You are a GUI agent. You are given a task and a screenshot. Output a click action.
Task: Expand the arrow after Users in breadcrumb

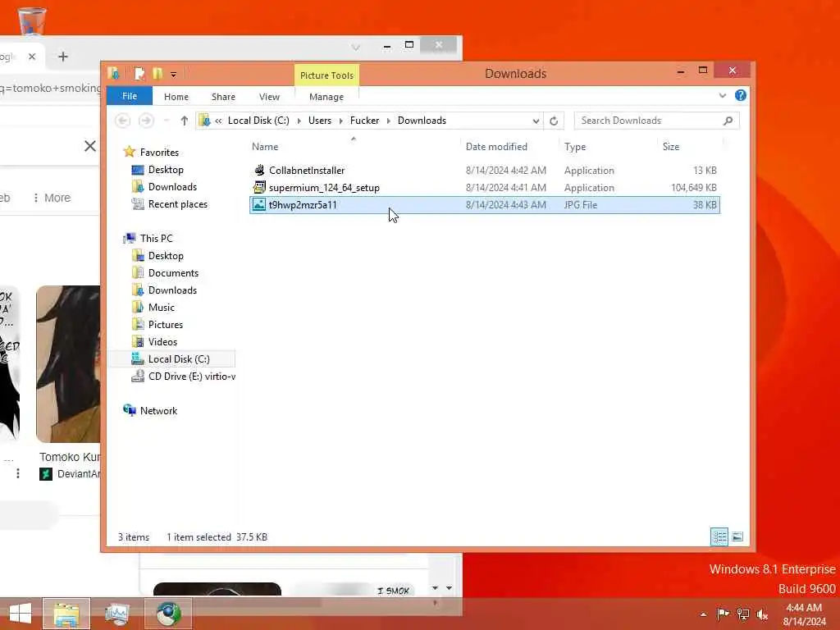[340, 121]
